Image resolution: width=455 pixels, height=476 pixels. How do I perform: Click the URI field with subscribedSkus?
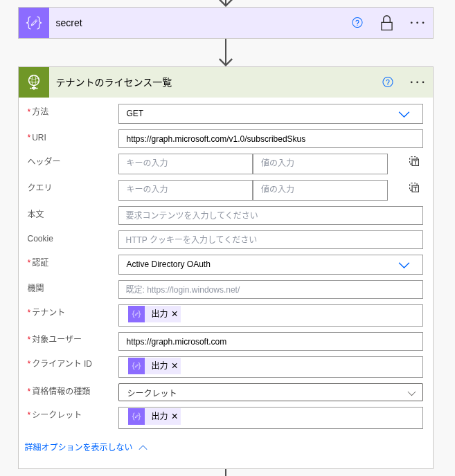tap(271, 139)
